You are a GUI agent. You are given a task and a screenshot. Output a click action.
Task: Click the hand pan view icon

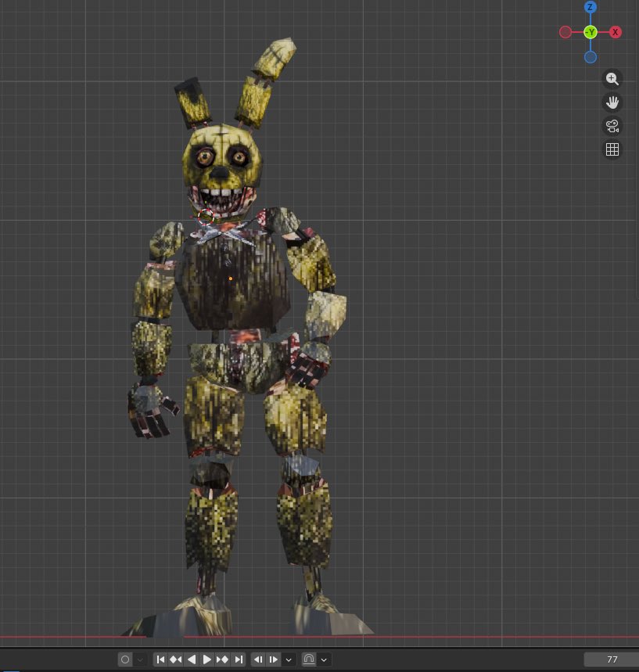coord(612,102)
